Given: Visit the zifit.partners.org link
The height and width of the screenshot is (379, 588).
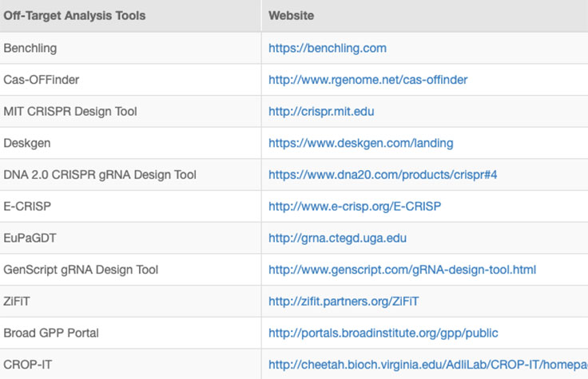Looking at the screenshot, I should 343,302.
